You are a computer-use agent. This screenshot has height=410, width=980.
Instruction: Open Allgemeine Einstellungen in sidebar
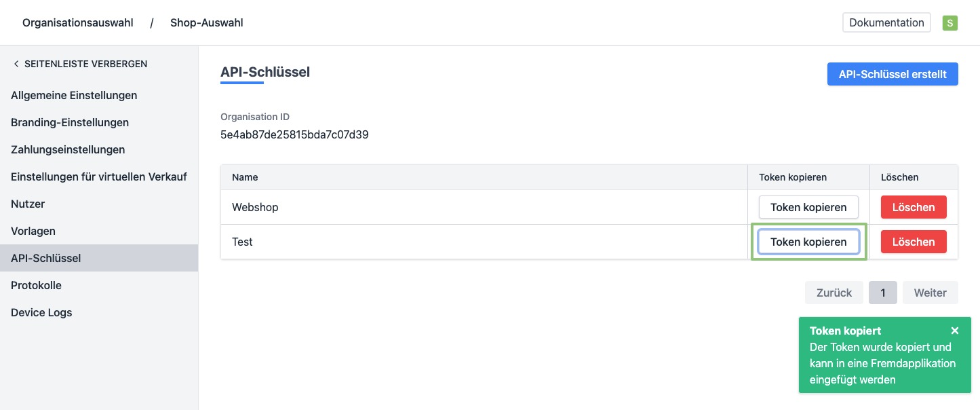74,95
